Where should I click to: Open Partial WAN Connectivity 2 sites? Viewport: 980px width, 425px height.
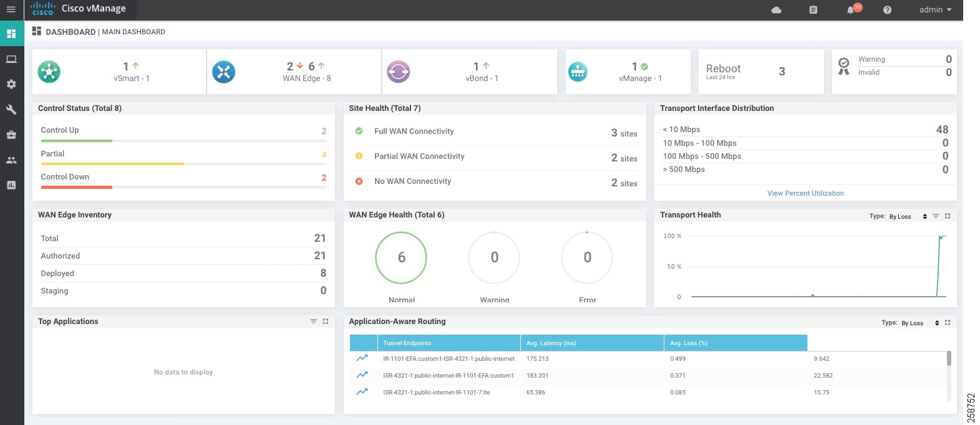tap(624, 158)
